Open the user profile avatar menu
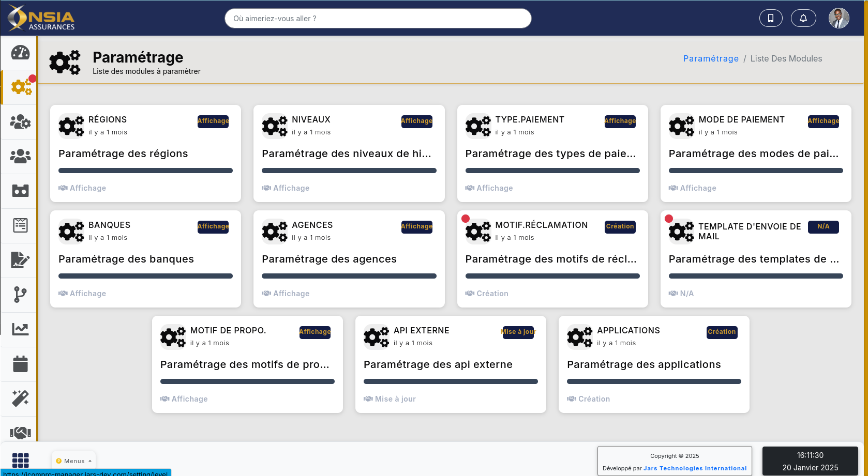 pos(839,18)
